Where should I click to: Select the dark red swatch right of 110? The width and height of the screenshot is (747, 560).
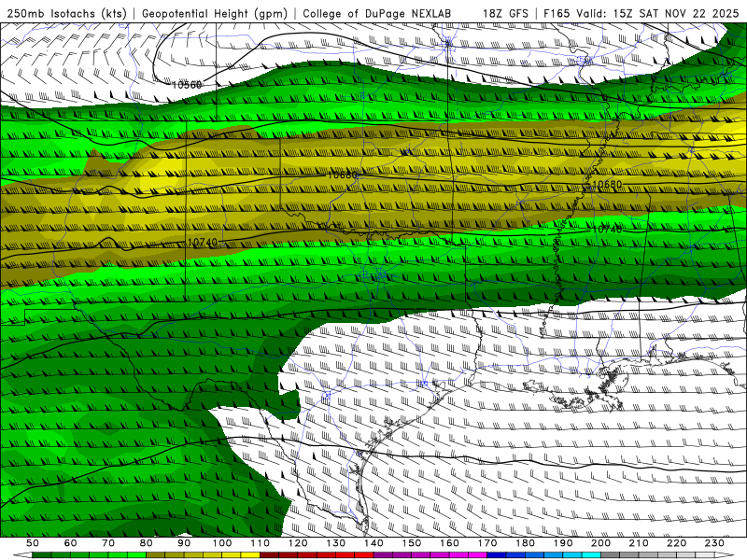[x=269, y=555]
